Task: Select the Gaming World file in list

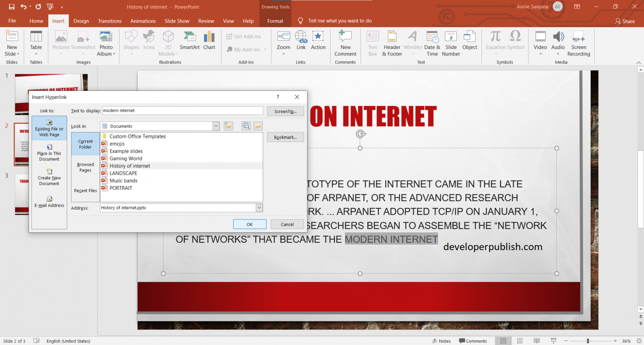Action: click(126, 158)
